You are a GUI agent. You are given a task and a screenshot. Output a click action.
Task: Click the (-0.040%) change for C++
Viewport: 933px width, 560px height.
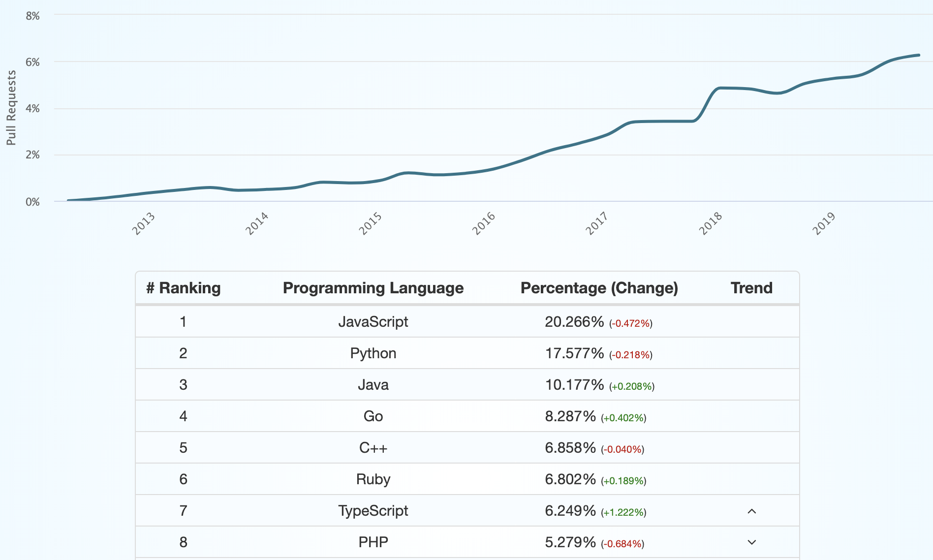622,449
